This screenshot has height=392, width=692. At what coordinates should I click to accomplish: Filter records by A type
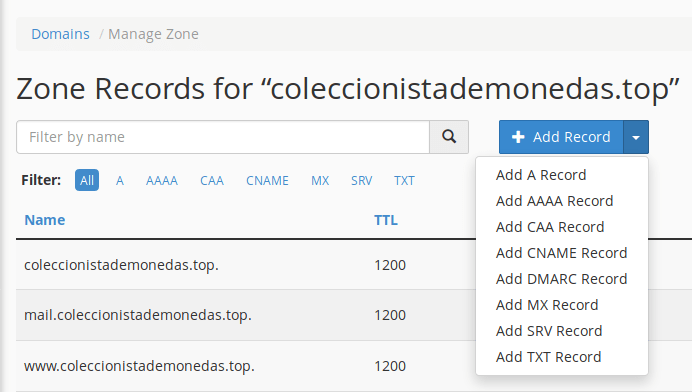pos(120,181)
